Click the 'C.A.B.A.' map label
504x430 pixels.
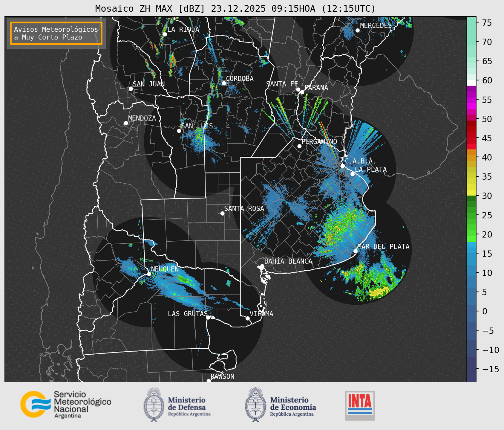point(360,161)
